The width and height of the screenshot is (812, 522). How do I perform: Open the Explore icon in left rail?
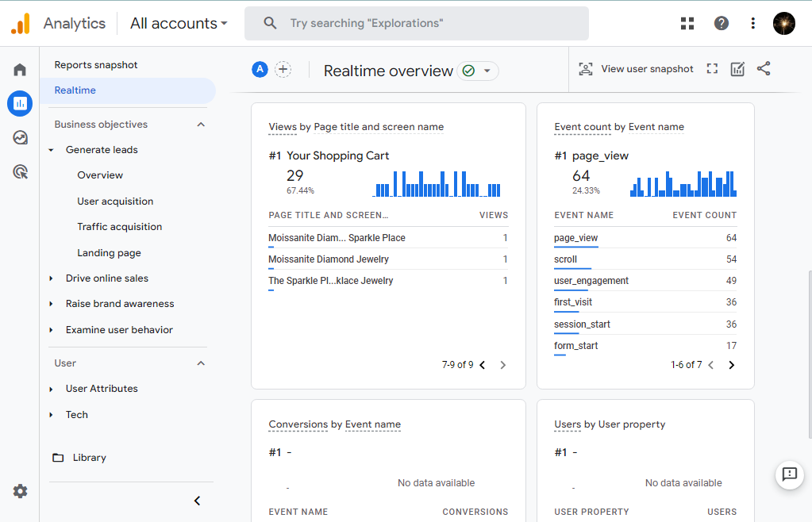(20, 137)
